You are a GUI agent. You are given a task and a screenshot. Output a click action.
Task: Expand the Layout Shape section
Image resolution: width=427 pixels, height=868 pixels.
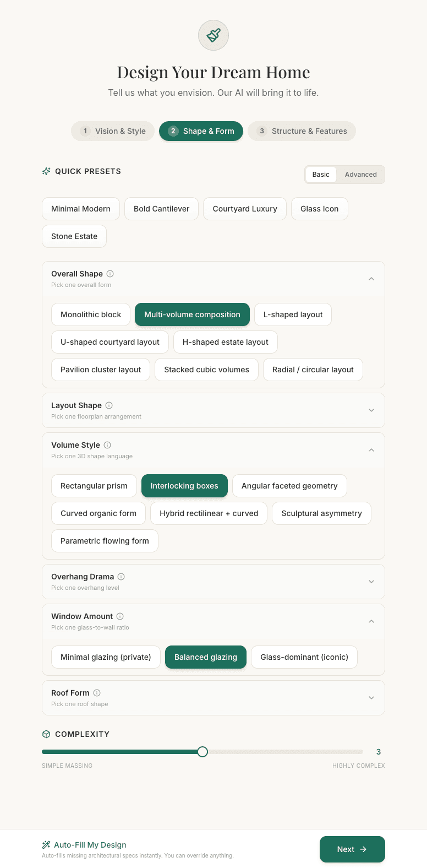pyautogui.click(x=371, y=410)
